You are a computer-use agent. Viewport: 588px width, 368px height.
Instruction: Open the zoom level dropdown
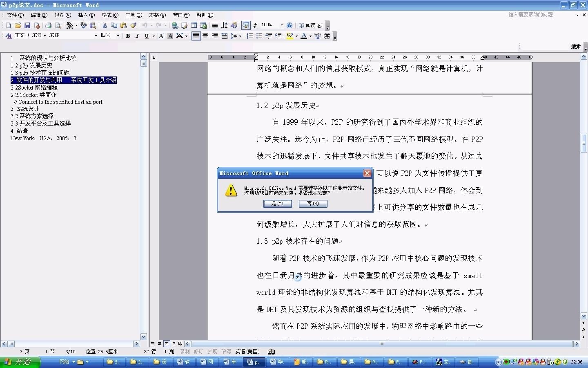pyautogui.click(x=281, y=25)
